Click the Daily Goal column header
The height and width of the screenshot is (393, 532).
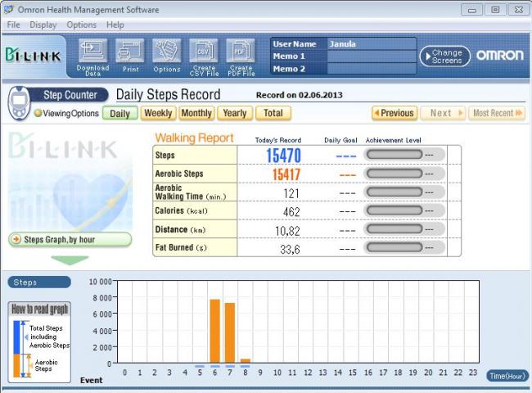[x=340, y=140]
